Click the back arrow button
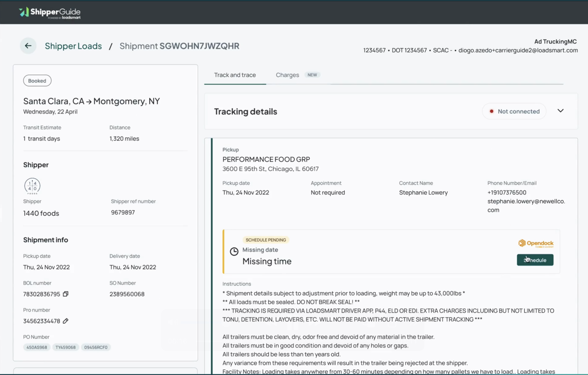This screenshot has height=375, width=588. (28, 46)
